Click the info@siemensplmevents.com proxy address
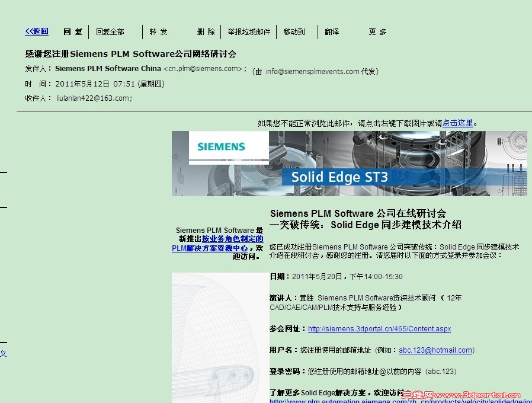Screen dimensions: 532x403 click(x=312, y=72)
